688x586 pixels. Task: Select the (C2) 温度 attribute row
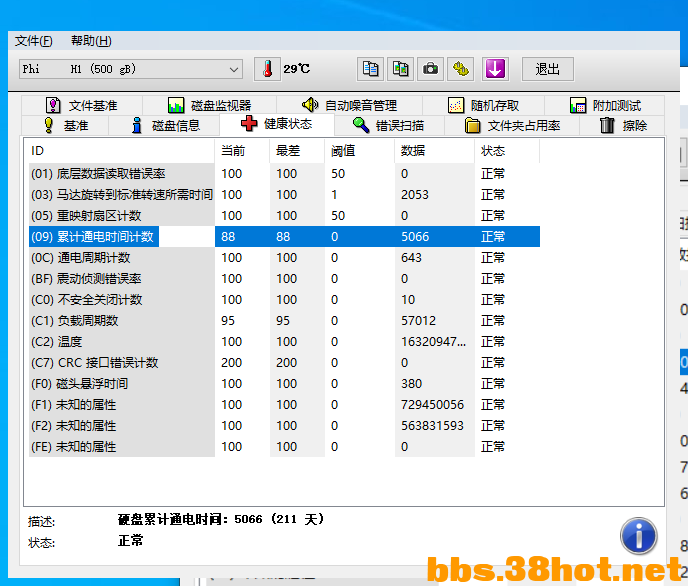click(x=284, y=342)
